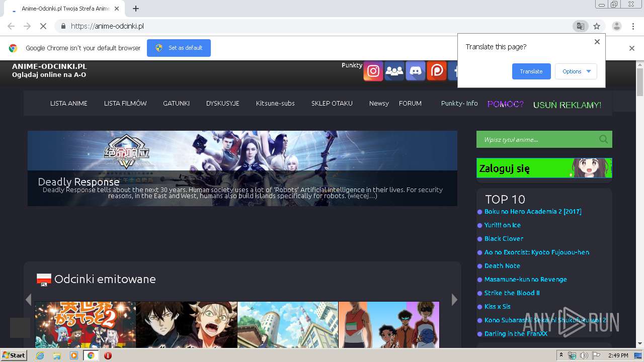The height and width of the screenshot is (362, 644).
Task: Open DYSKUSYJE menu item
Action: point(222,103)
